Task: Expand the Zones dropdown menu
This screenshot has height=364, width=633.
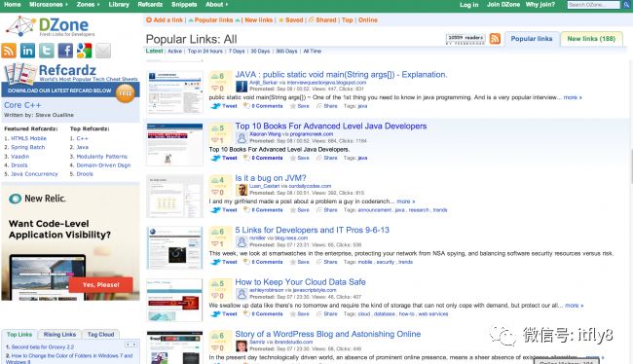Action: [x=88, y=5]
